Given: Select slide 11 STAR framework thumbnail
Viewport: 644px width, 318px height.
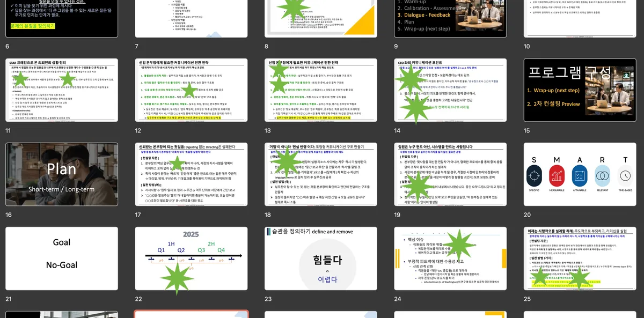Looking at the screenshot, I should tap(62, 90).
